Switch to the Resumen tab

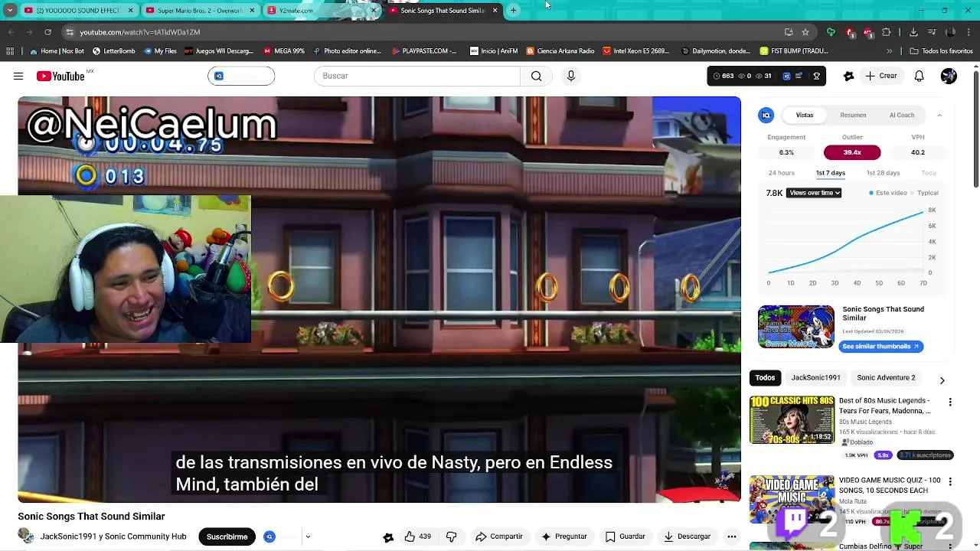click(x=853, y=115)
